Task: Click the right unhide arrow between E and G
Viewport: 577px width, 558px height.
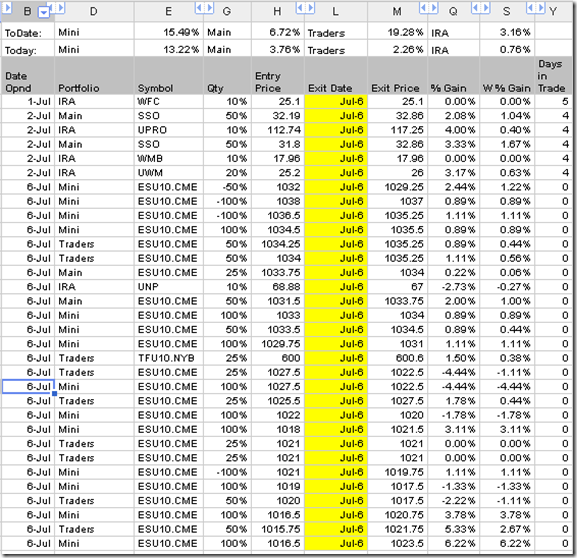Action: 209,8
